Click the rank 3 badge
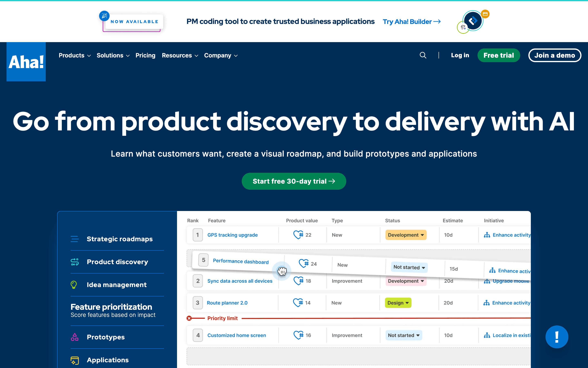Image resolution: width=588 pixels, height=368 pixels. [x=198, y=303]
